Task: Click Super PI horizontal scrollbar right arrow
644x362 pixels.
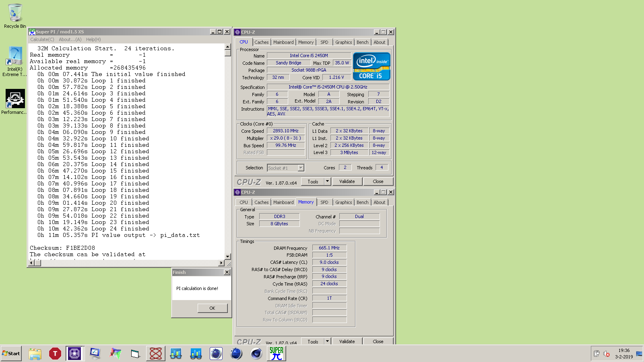Action: (x=221, y=263)
